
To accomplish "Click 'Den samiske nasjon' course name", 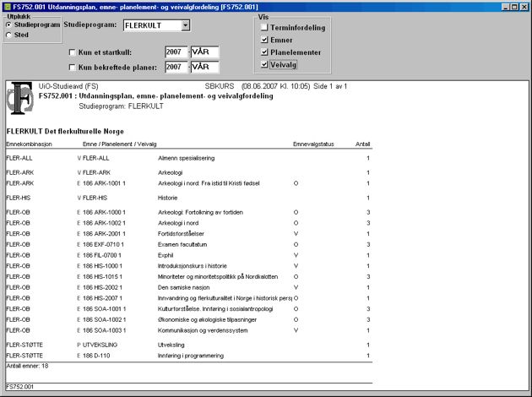I will pos(183,288).
